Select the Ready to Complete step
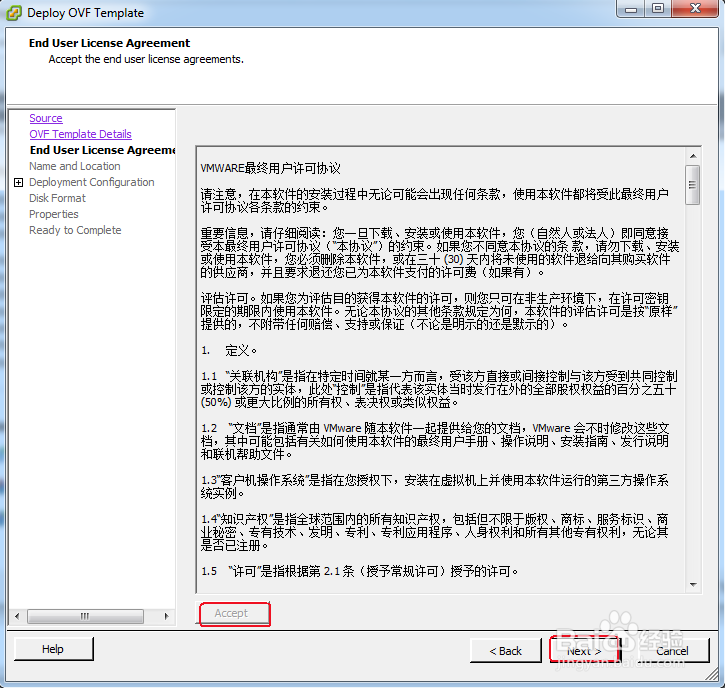The width and height of the screenshot is (725, 688). coord(75,230)
